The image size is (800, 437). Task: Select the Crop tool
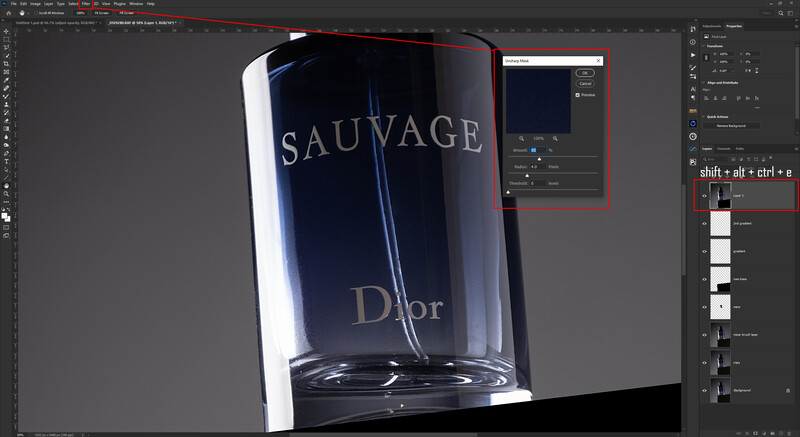[x=7, y=64]
